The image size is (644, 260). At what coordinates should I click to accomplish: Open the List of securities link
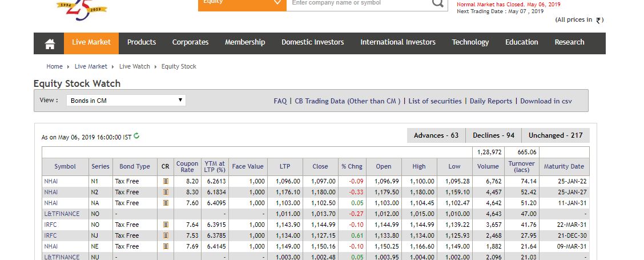435,101
